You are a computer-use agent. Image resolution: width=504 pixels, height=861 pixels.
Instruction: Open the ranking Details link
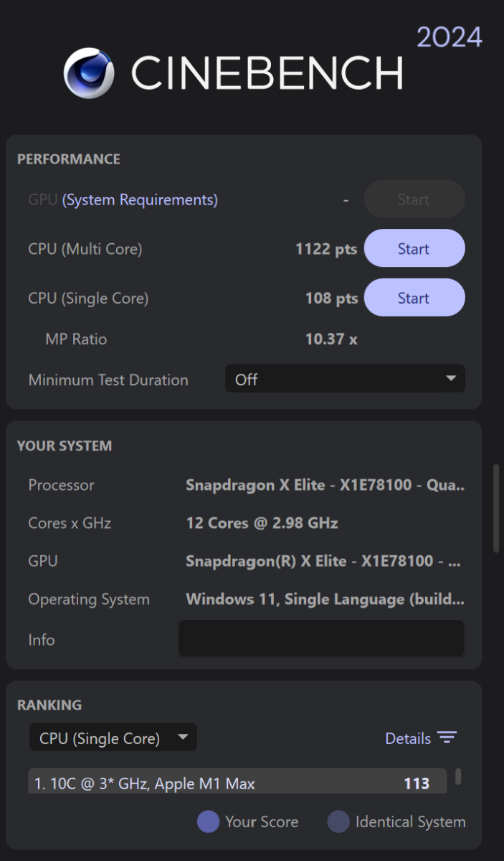pos(408,738)
